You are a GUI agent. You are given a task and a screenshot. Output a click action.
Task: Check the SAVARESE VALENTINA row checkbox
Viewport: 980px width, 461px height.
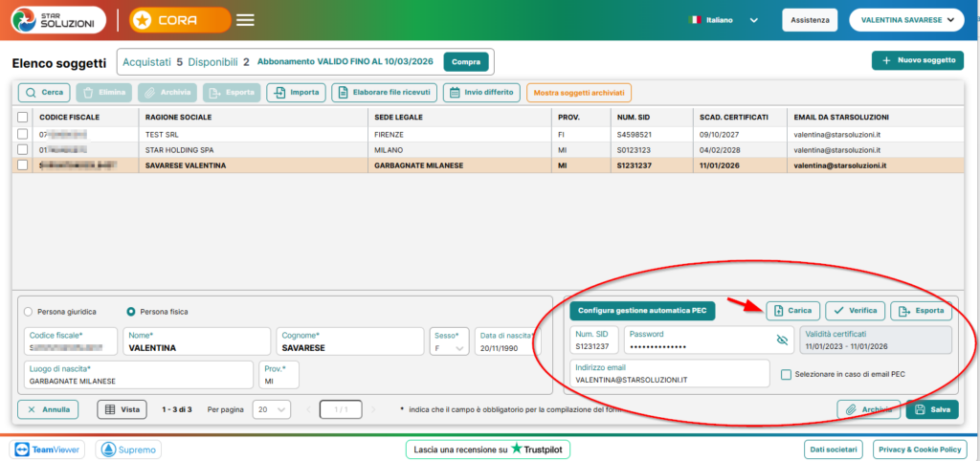click(23, 165)
